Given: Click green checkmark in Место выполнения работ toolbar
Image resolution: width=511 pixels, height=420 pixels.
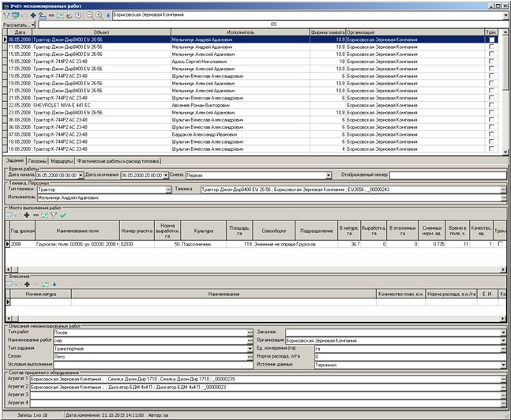Looking at the screenshot, I should coord(63,215).
